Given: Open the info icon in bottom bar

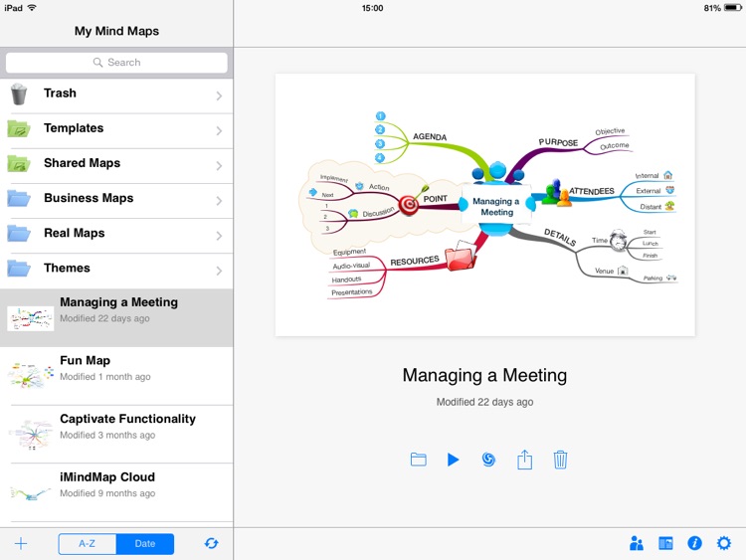Looking at the screenshot, I should click(x=694, y=543).
